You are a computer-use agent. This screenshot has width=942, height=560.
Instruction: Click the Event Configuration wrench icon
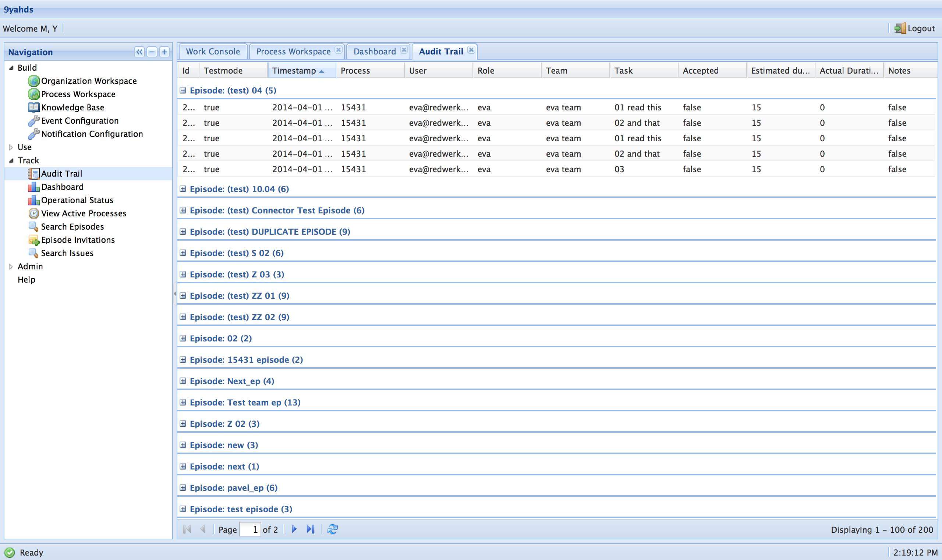33,120
